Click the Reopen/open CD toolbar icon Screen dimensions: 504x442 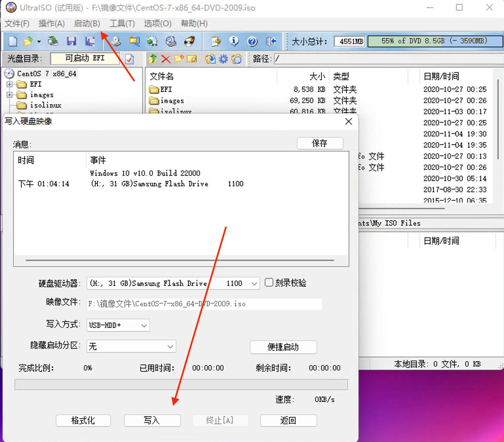click(53, 41)
